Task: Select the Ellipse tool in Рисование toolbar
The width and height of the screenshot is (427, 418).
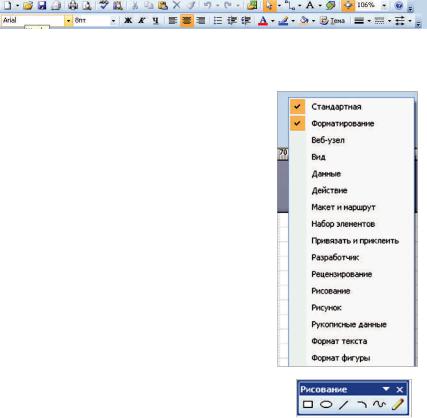Action: tap(326, 405)
